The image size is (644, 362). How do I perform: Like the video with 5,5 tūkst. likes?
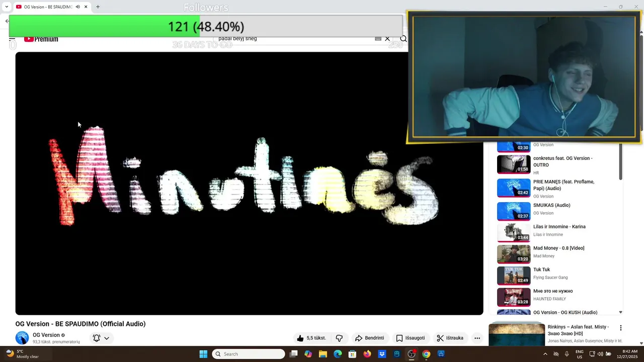coord(311,338)
